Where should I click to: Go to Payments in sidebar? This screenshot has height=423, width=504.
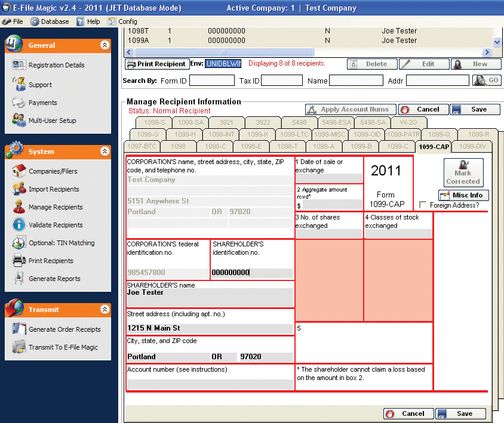(42, 103)
